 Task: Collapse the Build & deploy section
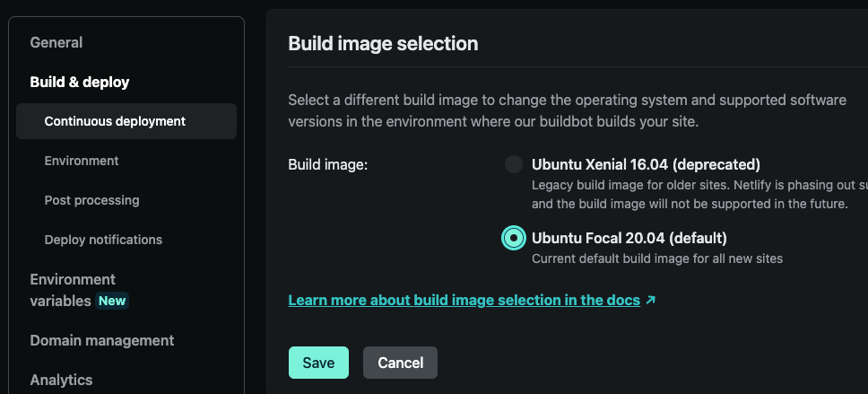tap(79, 82)
